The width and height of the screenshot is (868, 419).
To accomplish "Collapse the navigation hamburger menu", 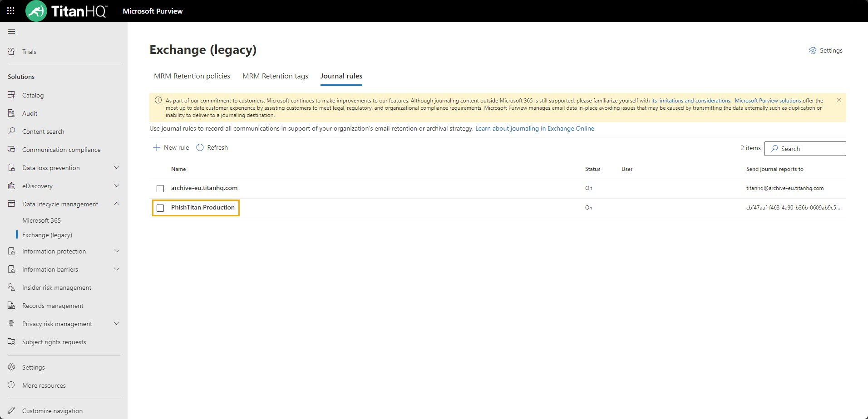I will 12,32.
